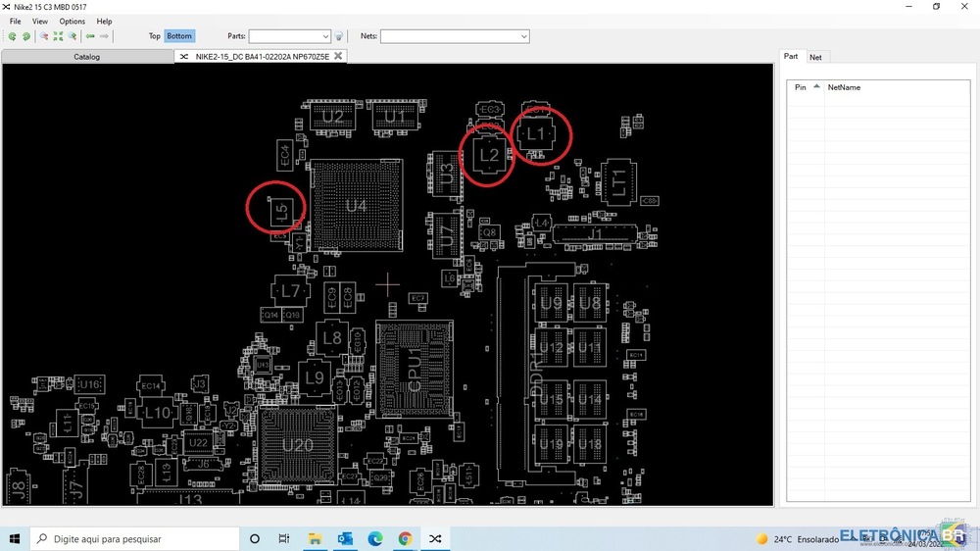Select component U4 on the board
The width and height of the screenshot is (980, 551).
click(356, 206)
